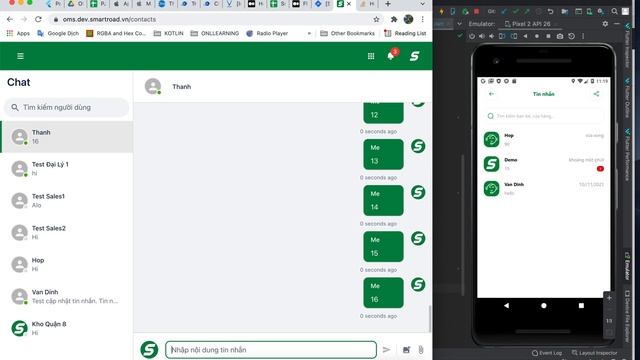Image resolution: width=640 pixels, height=360 pixels.
Task: Expand Chrome tab search chevron
Action: coord(422,4)
